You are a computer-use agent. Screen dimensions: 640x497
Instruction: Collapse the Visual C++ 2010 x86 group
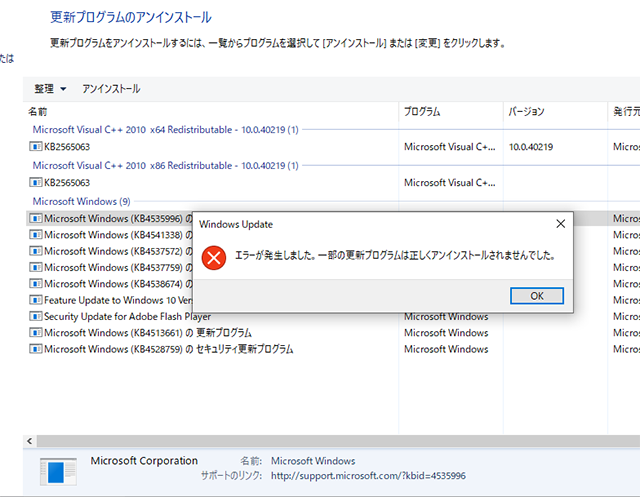(x=165, y=166)
